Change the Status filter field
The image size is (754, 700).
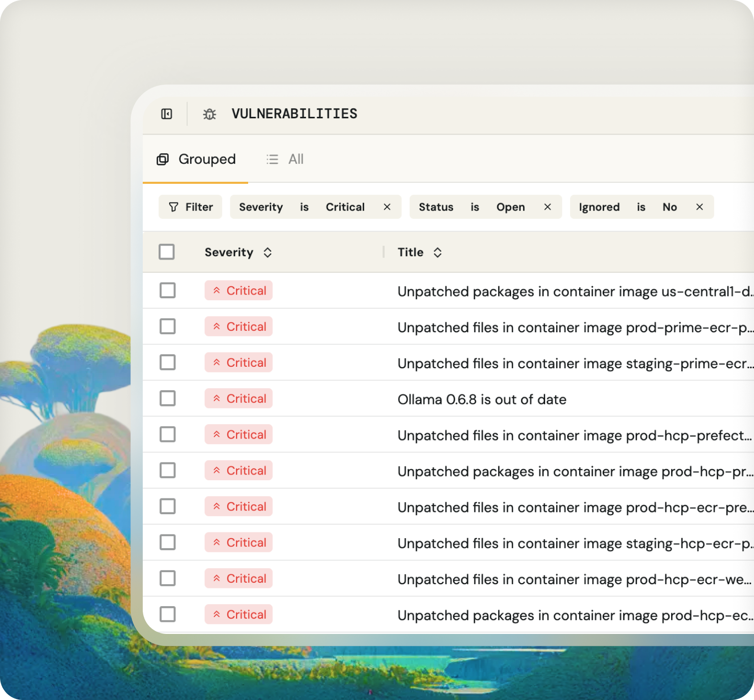(436, 207)
